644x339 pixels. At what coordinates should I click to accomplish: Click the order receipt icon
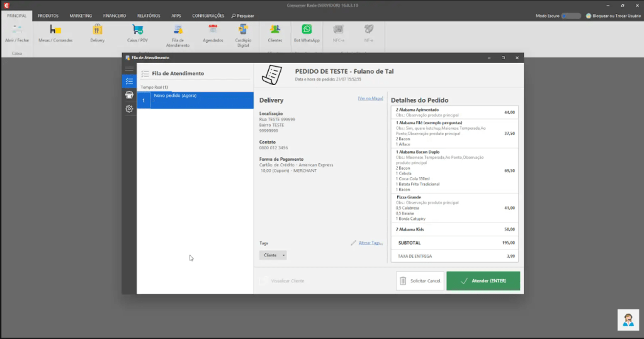[x=272, y=75]
